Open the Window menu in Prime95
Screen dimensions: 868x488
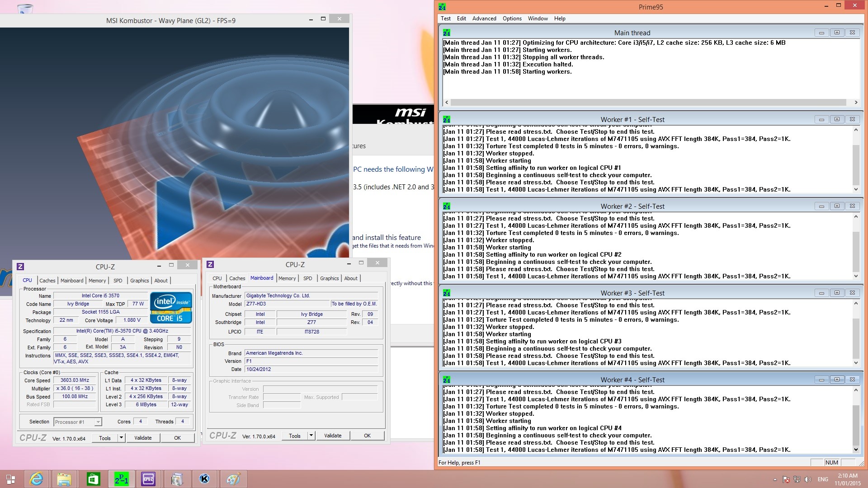coord(538,19)
